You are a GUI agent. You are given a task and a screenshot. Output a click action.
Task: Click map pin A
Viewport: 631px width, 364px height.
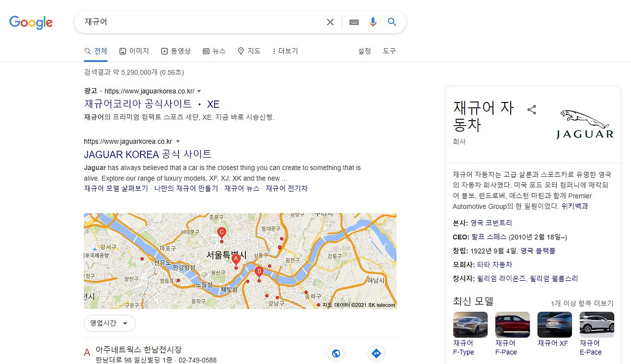tap(236, 260)
